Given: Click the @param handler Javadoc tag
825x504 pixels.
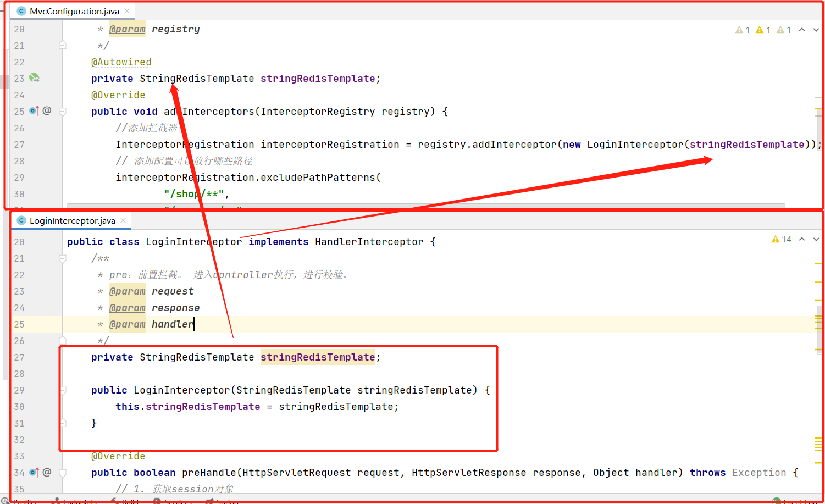Looking at the screenshot, I should click(x=151, y=324).
